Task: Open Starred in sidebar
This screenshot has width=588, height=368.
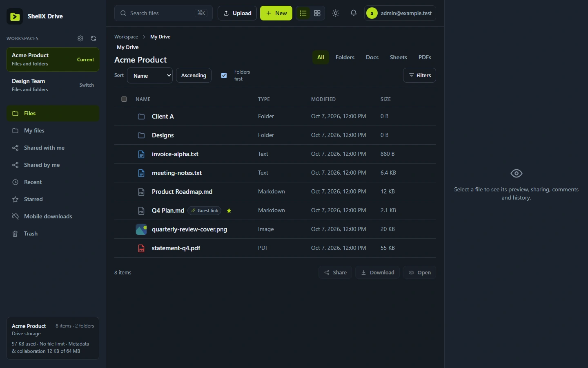Action: point(53,199)
